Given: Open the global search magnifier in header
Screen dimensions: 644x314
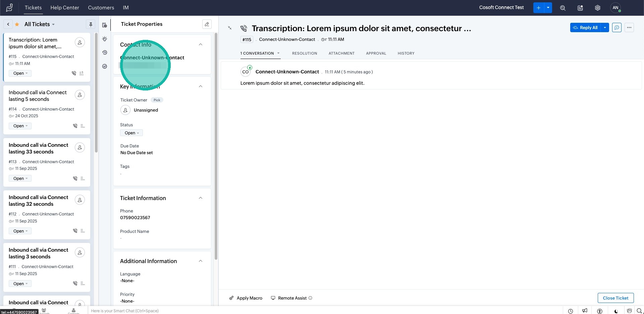Looking at the screenshot, I should pos(563,8).
